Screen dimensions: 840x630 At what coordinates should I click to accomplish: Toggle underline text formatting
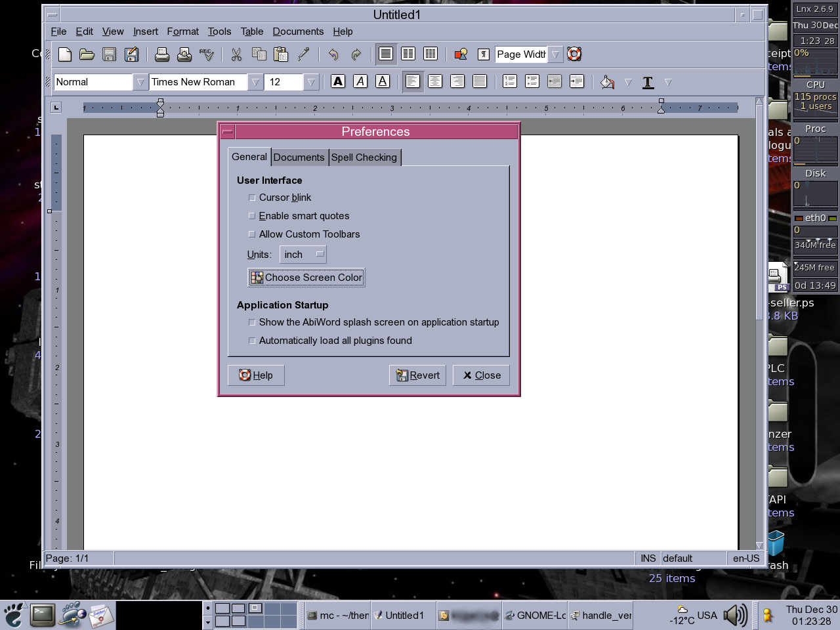click(383, 81)
